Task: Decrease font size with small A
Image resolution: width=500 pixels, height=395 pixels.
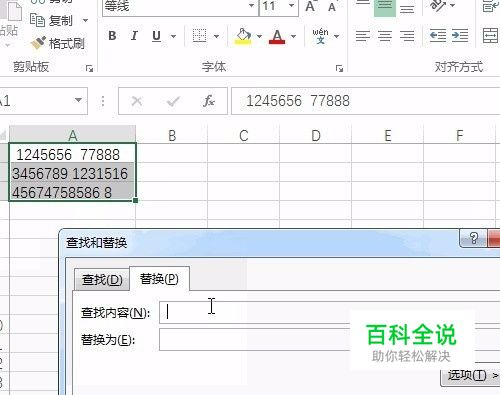Action: pos(332,7)
